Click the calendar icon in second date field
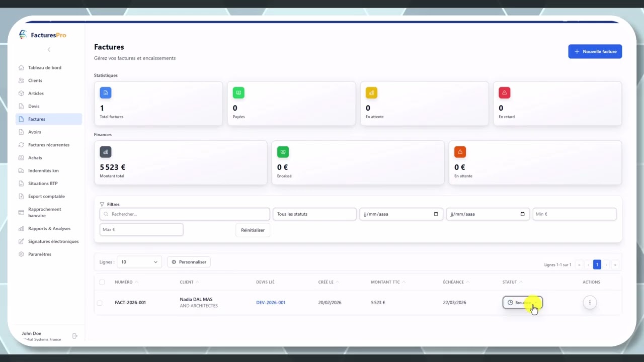The image size is (644, 362). (x=522, y=214)
